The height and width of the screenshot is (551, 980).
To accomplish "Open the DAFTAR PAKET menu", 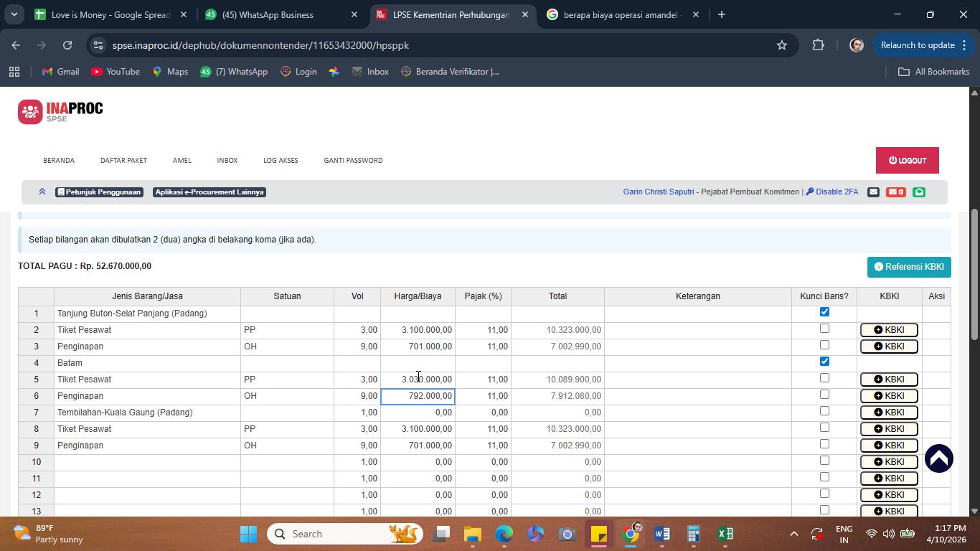I will pos(123,160).
